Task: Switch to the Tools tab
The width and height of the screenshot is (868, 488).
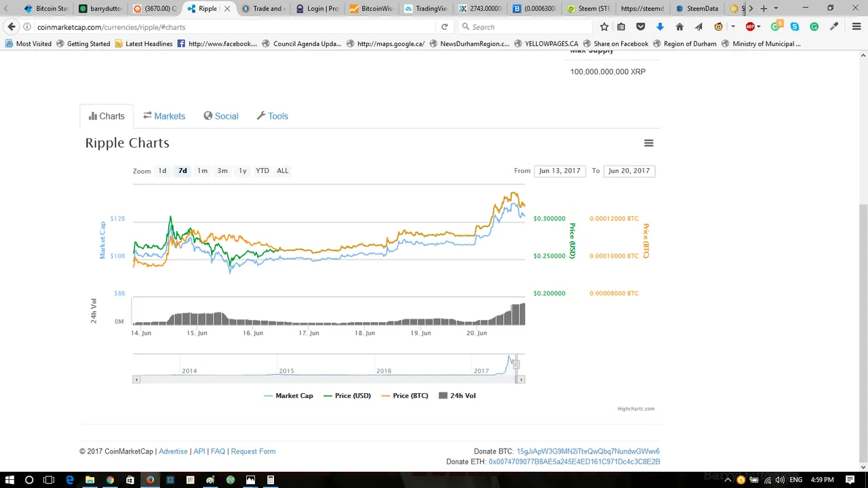Action: pos(273,117)
